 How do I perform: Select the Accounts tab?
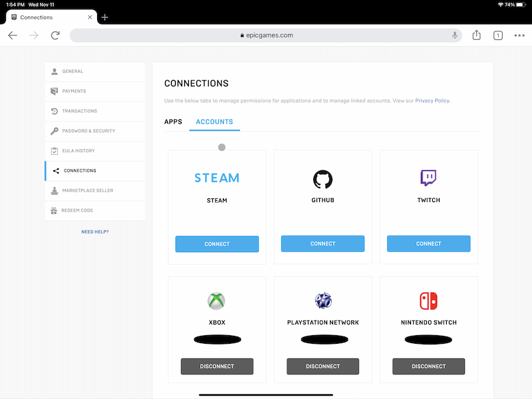coord(214,122)
